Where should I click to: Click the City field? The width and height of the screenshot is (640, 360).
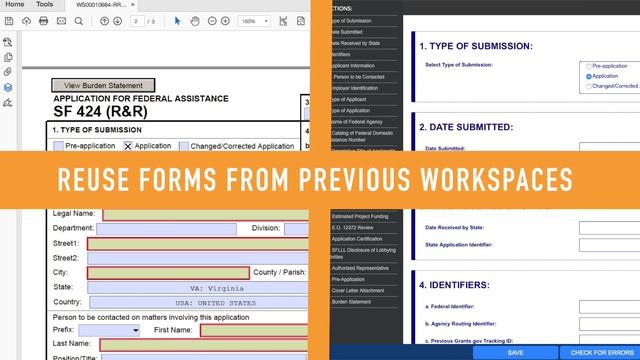coord(168,273)
